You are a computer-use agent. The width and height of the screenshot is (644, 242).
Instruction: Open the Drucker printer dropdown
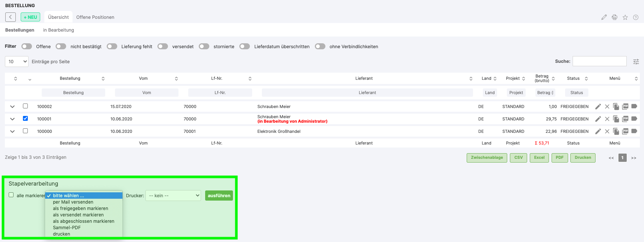pyautogui.click(x=173, y=196)
